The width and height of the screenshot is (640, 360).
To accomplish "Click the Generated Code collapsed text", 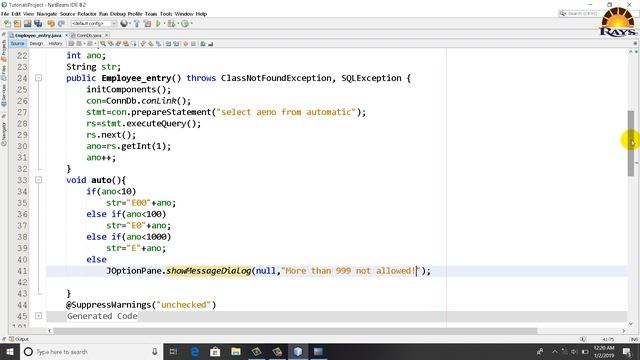I will click(102, 316).
